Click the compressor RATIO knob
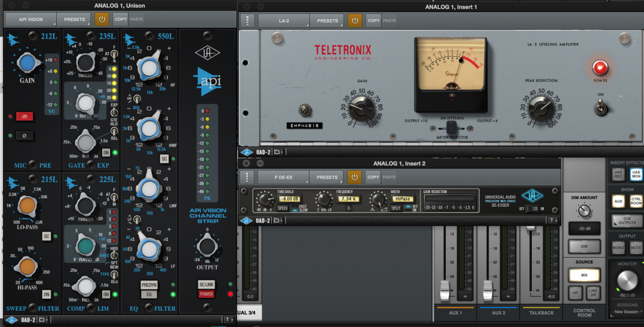 pos(86,247)
